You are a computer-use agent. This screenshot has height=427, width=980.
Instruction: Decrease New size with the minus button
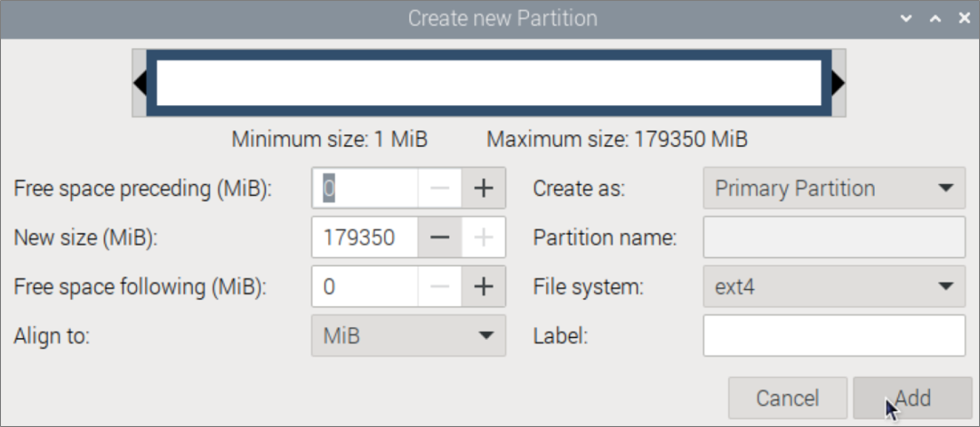coord(440,238)
